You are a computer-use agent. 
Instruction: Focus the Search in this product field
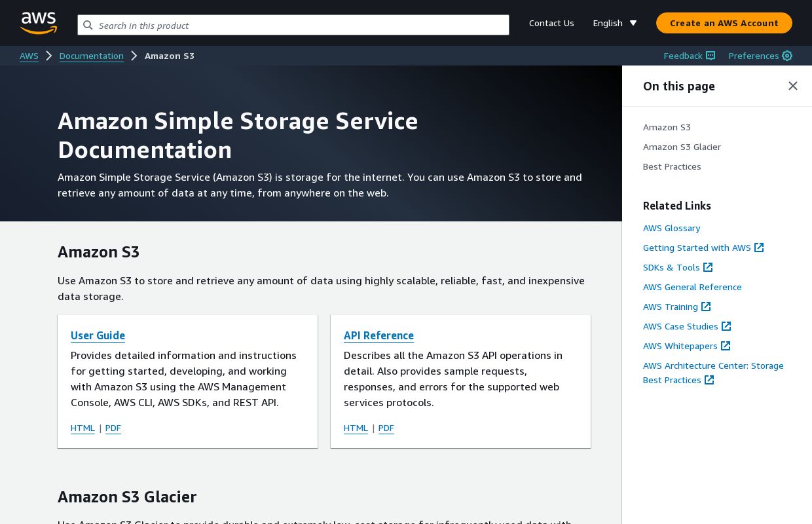[x=293, y=25]
